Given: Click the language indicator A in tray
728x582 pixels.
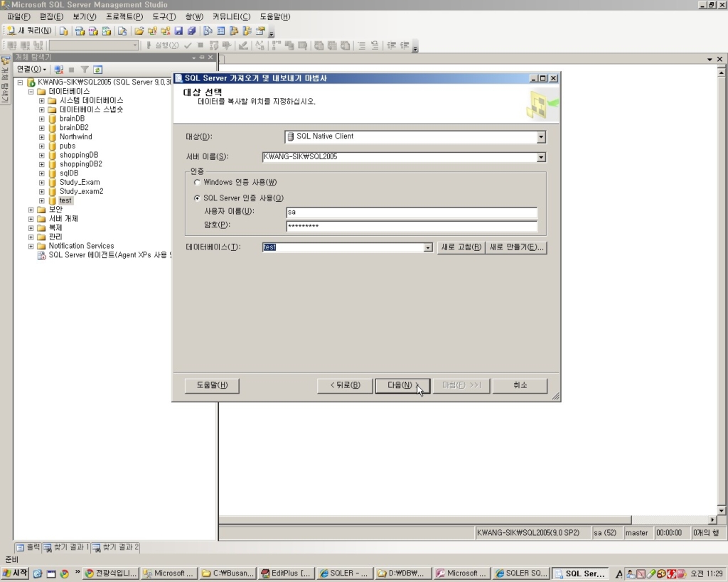Looking at the screenshot, I should [619, 574].
